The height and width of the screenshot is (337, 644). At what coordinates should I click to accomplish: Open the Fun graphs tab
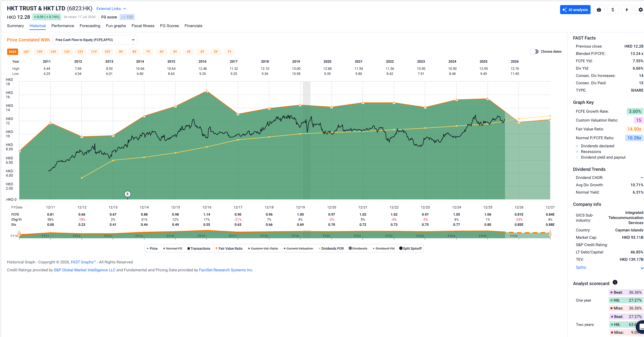pyautogui.click(x=116, y=26)
